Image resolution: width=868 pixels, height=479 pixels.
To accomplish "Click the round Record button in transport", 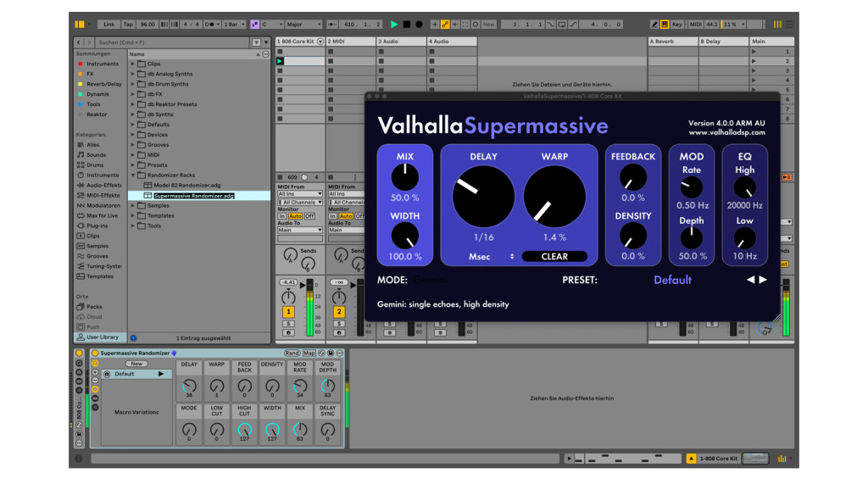I will [419, 25].
